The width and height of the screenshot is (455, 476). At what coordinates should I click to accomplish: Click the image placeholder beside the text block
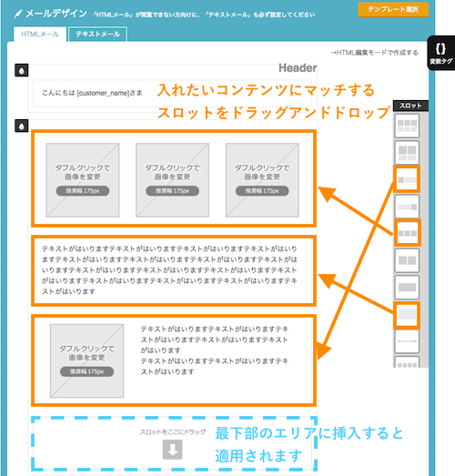click(x=86, y=360)
